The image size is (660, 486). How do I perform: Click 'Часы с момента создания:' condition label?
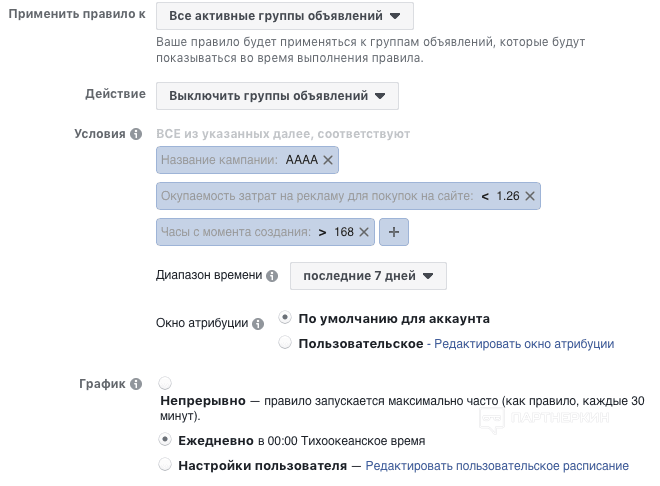(x=236, y=232)
